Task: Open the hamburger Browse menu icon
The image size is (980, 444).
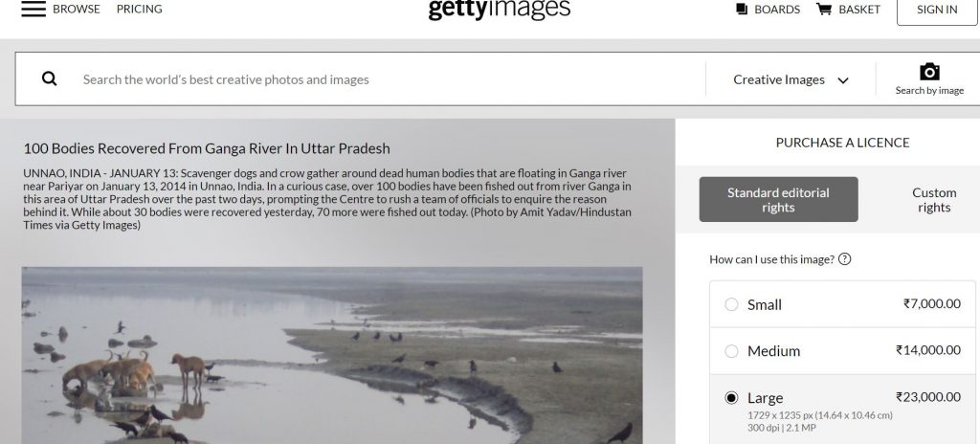Action: [33, 9]
